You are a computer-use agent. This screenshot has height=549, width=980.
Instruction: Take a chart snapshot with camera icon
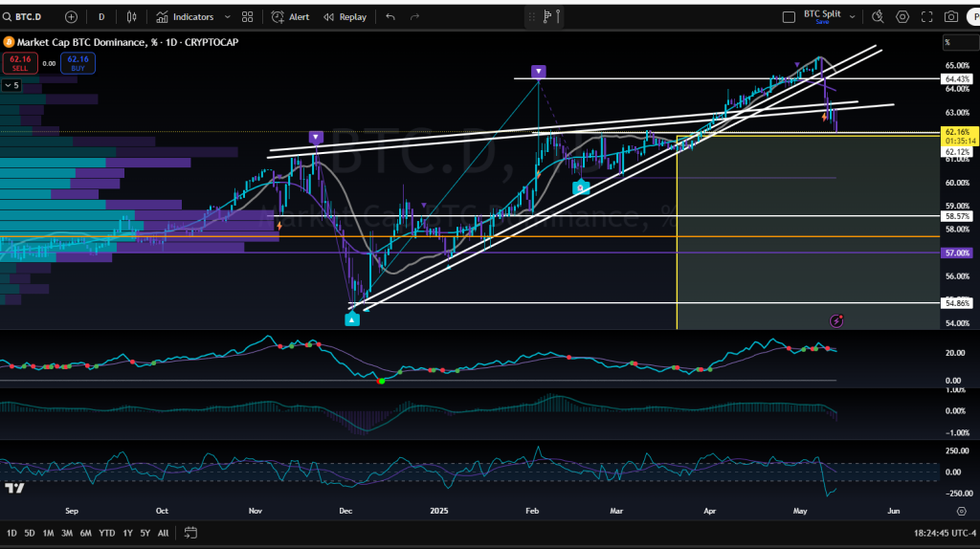tap(951, 17)
